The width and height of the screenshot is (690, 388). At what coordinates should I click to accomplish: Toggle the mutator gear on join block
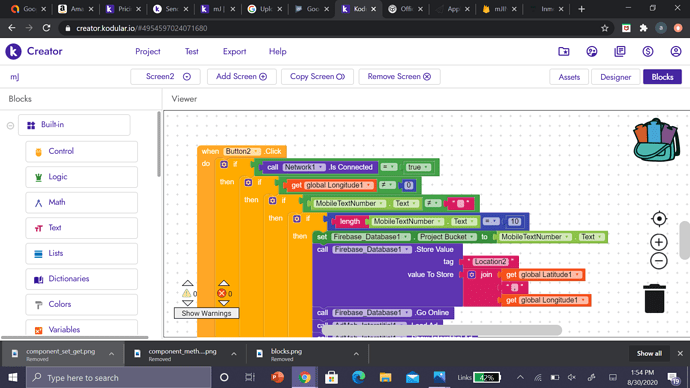coord(471,275)
